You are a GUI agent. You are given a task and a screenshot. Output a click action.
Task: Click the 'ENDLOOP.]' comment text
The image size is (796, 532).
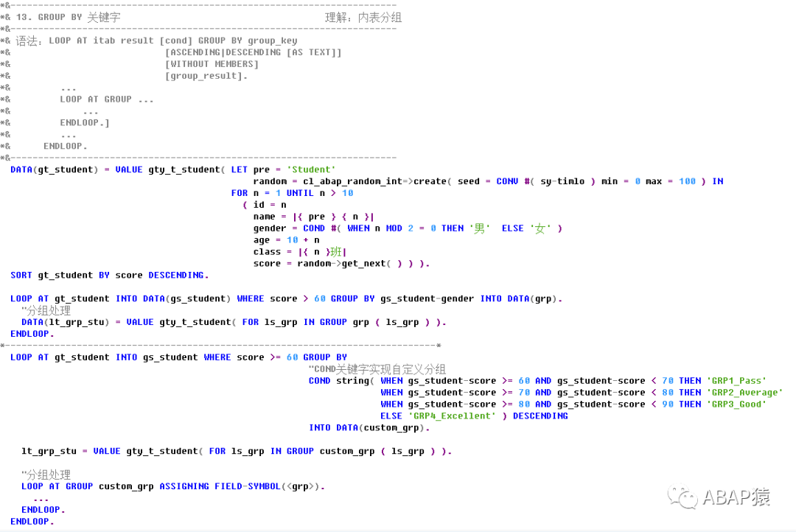pyautogui.click(x=85, y=122)
